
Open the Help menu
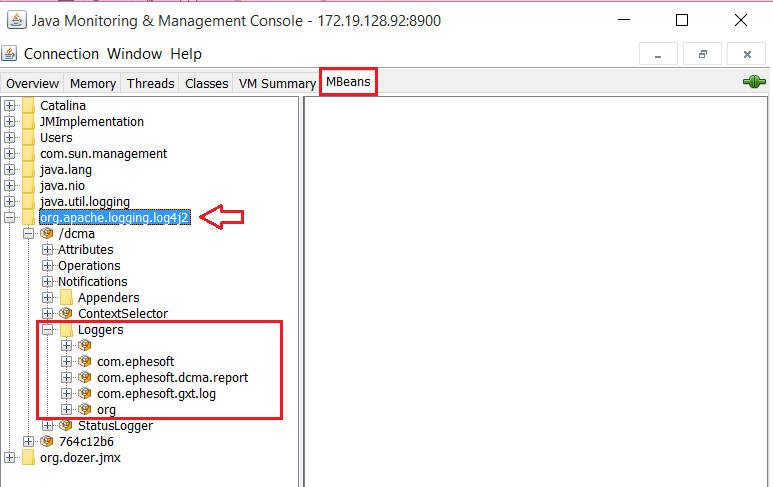[186, 54]
